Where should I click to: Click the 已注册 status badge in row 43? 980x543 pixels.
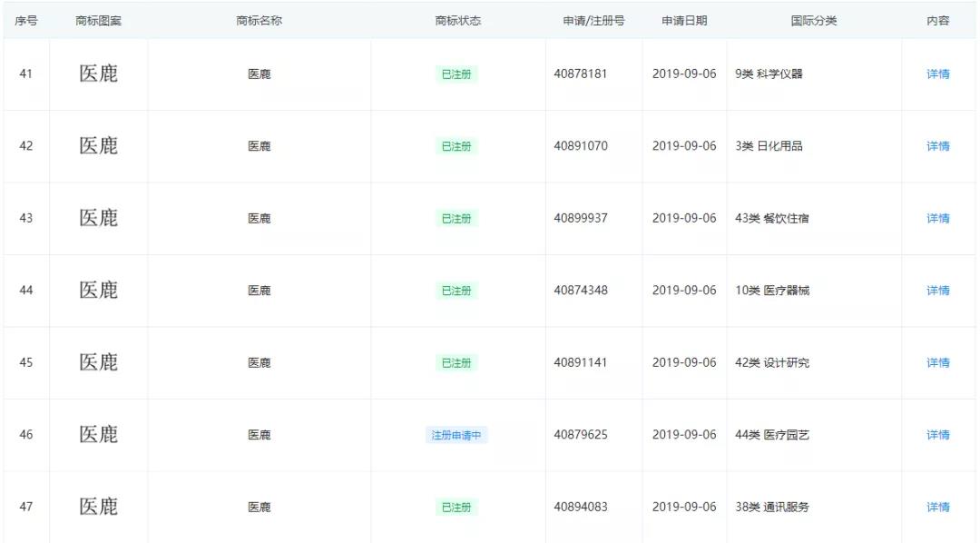456,219
